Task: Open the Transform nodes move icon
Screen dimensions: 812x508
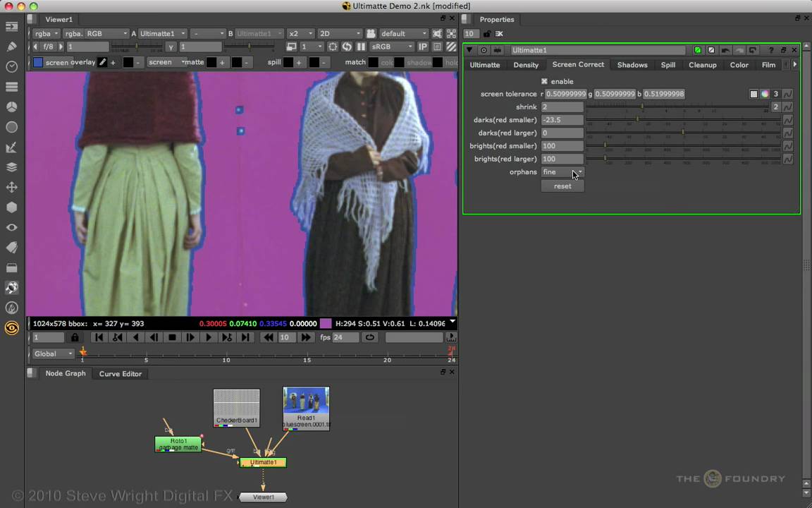Action: (x=11, y=187)
